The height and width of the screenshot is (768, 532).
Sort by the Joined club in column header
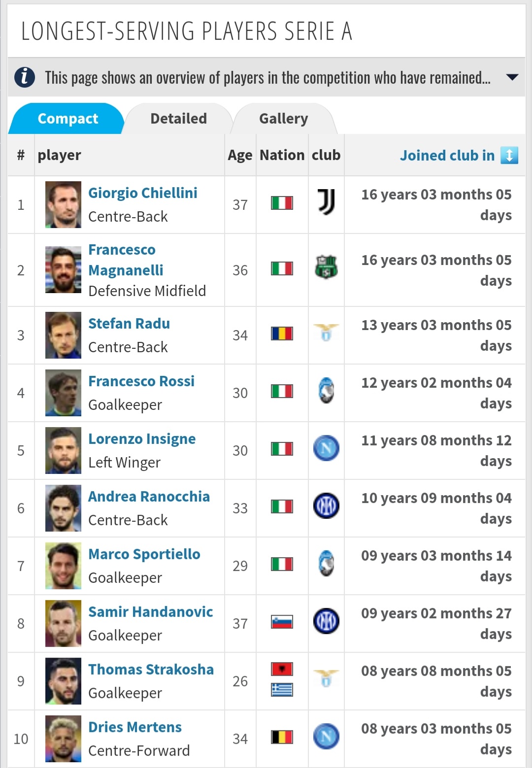[x=447, y=155]
